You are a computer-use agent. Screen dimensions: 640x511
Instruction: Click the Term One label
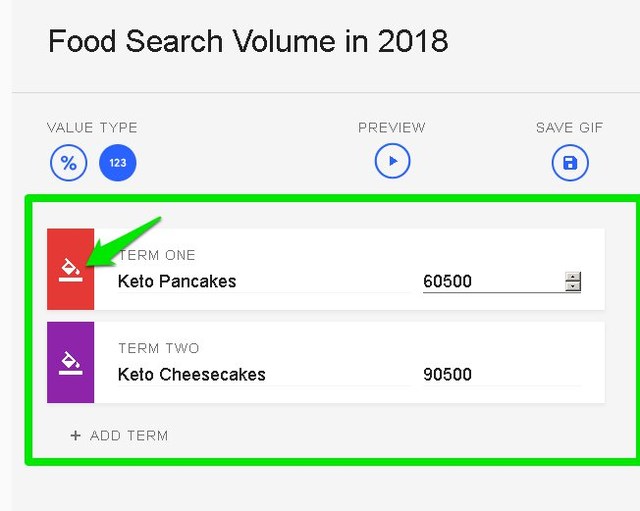tap(157, 255)
